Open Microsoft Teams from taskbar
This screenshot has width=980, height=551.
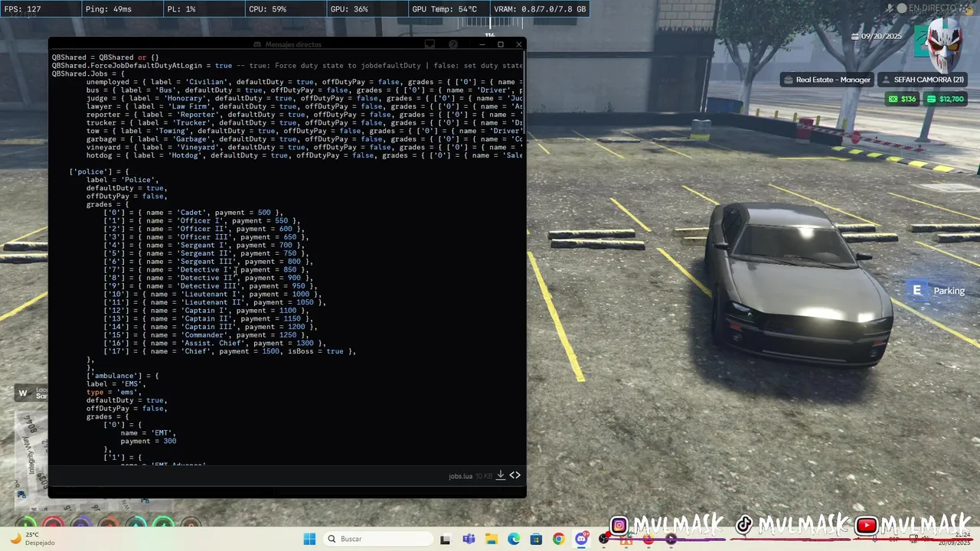click(x=469, y=539)
